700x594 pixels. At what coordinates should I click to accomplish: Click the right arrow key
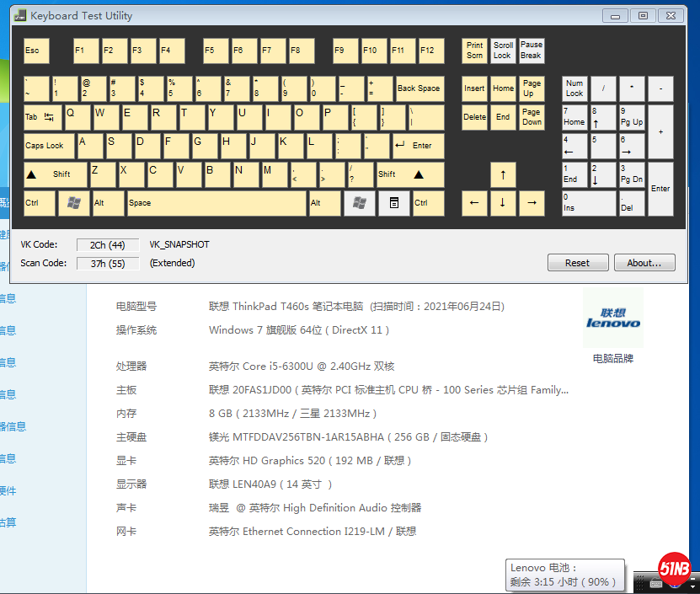532,203
